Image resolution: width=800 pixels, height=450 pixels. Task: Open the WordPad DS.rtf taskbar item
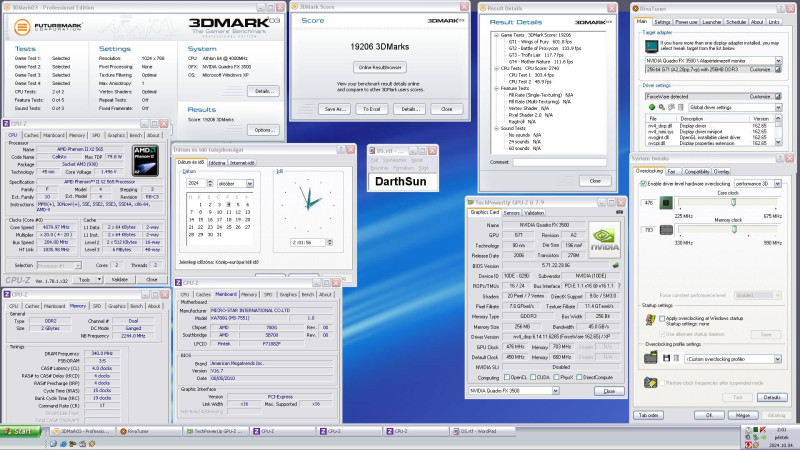482,431
